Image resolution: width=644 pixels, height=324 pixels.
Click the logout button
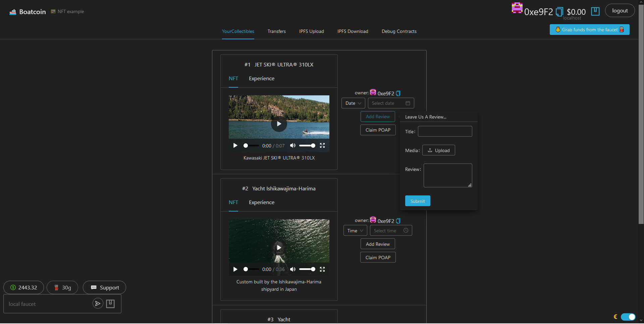click(x=620, y=10)
